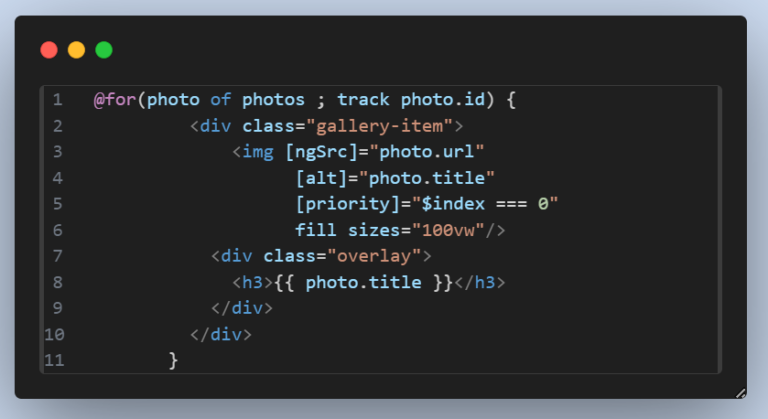
Task: Click the "$index === 0" expression
Action: click(484, 204)
